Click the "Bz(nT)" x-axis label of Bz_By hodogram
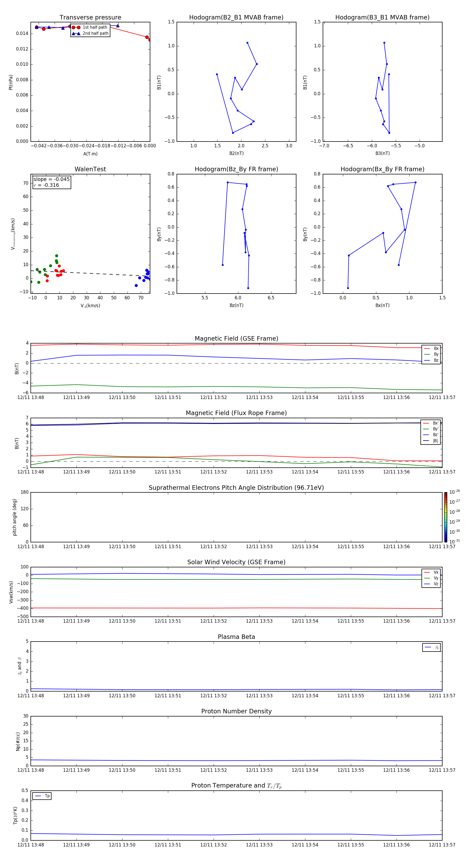473x868 pixels. [x=236, y=305]
